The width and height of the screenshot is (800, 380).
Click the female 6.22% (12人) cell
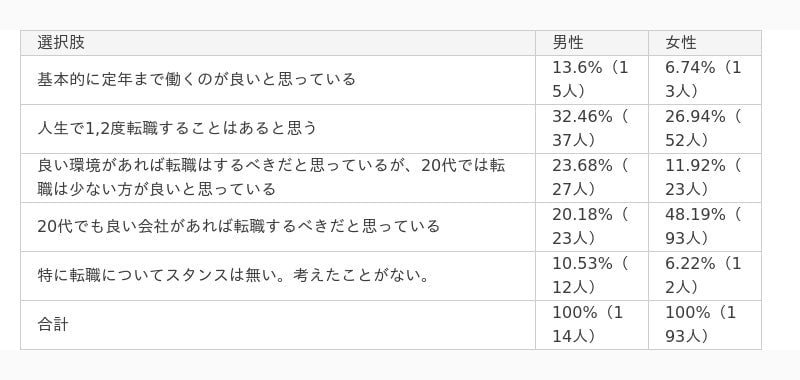click(705, 275)
